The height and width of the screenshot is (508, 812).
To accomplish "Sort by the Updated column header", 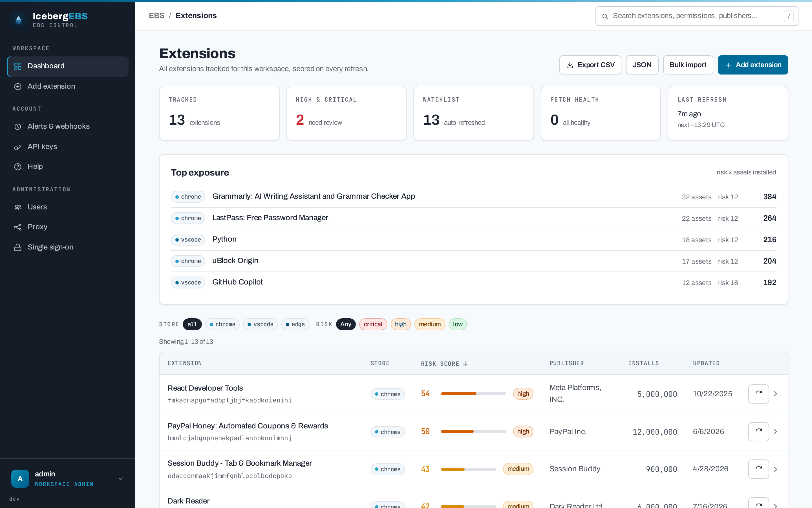I will (x=706, y=364).
